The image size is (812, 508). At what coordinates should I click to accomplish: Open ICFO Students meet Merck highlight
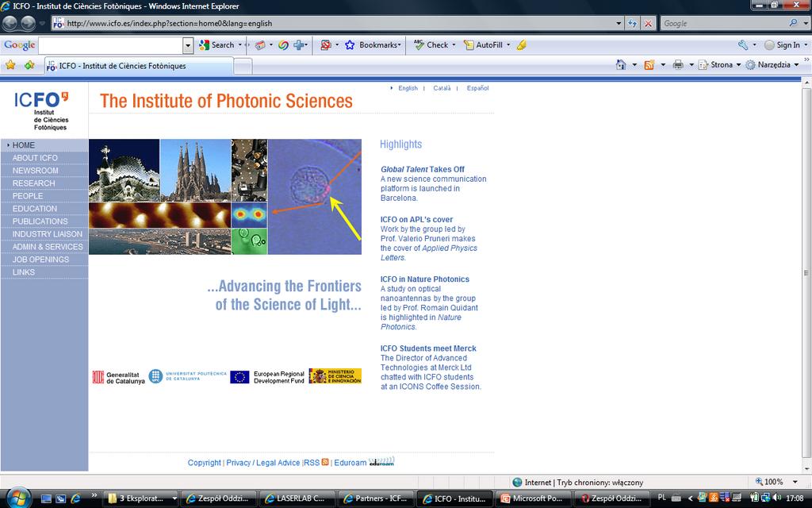[428, 348]
